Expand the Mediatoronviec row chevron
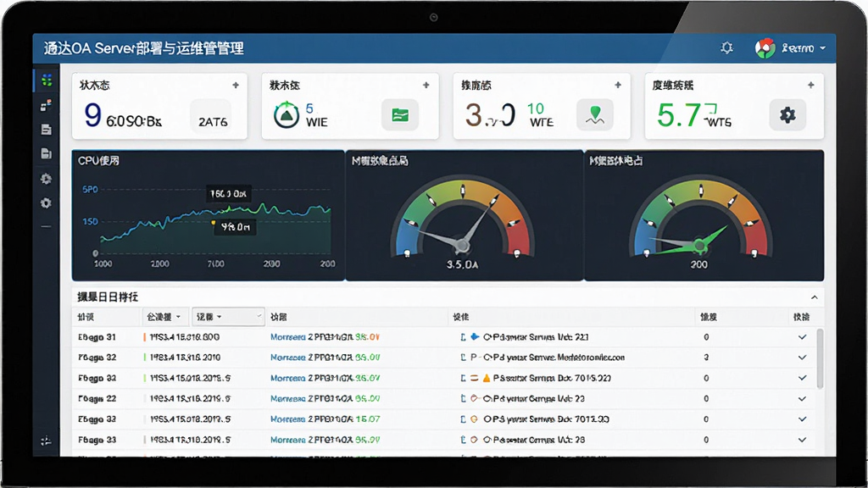This screenshot has height=488, width=868. (x=802, y=358)
